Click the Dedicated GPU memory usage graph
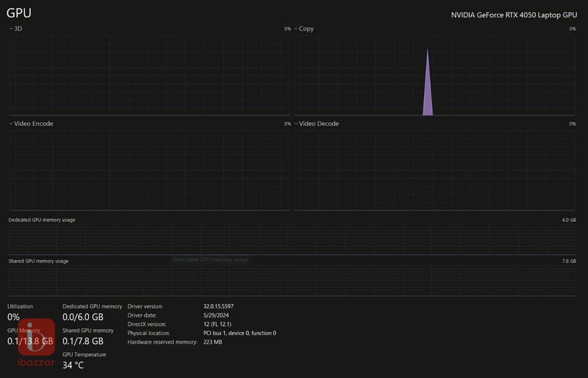588x378 pixels. (292, 239)
